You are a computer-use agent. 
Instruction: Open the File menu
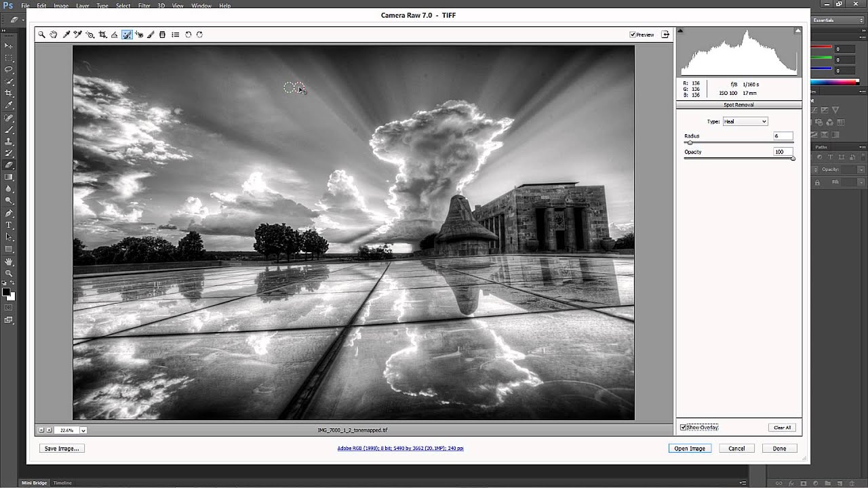click(25, 6)
